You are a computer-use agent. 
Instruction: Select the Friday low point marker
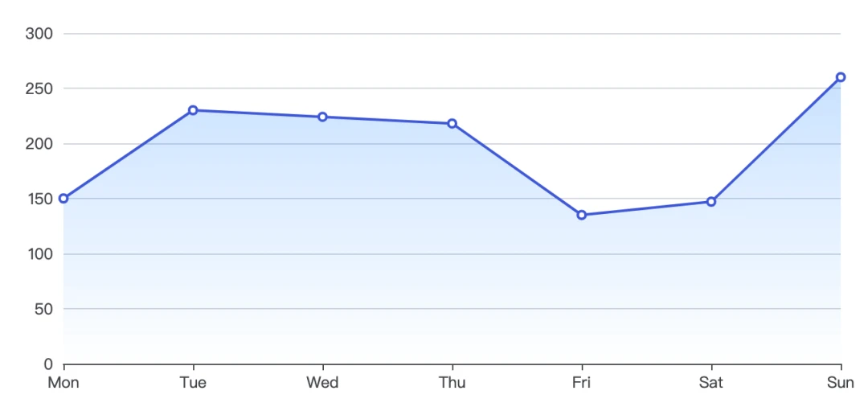(582, 215)
